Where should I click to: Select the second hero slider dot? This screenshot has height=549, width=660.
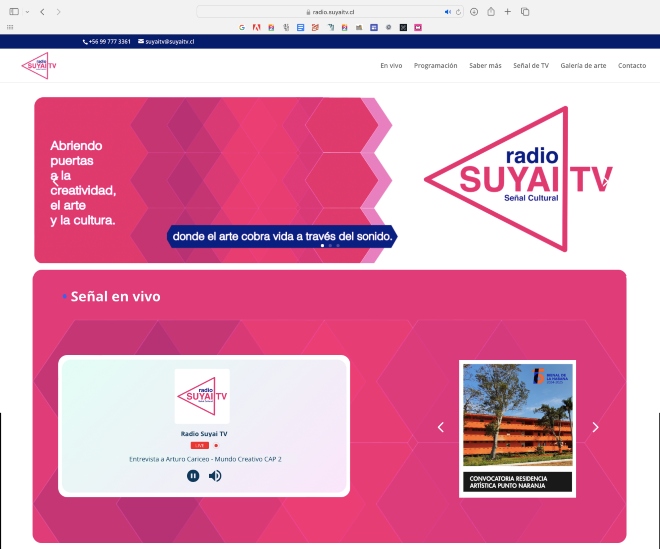(330, 245)
